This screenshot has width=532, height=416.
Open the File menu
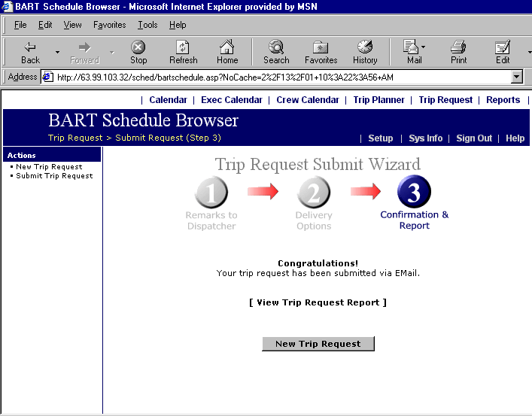[x=20, y=25]
